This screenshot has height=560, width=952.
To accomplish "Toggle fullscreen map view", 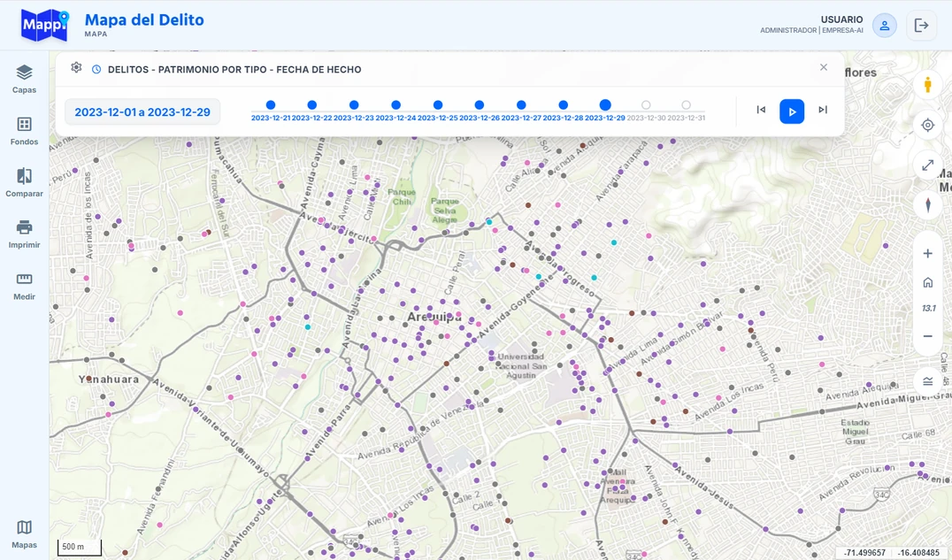I will pyautogui.click(x=928, y=165).
